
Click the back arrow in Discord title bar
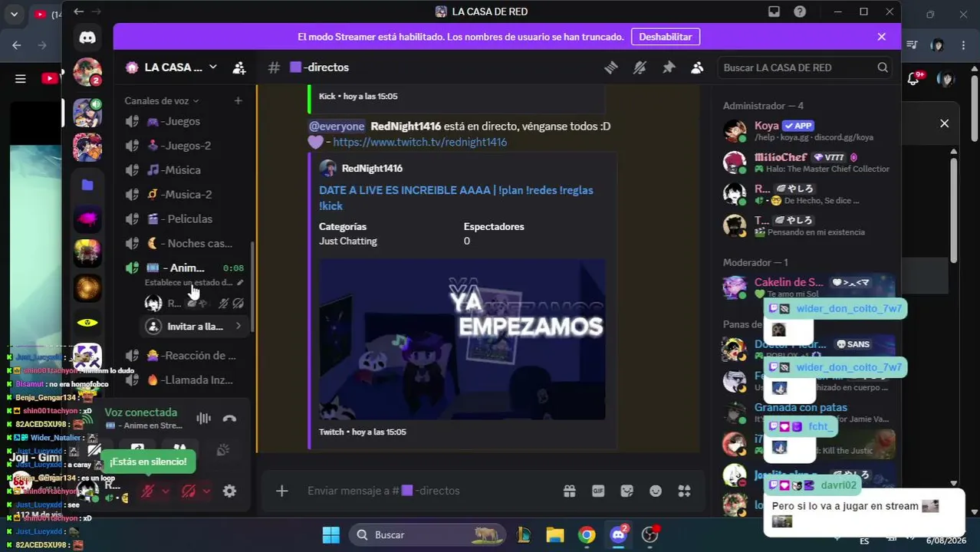78,11
